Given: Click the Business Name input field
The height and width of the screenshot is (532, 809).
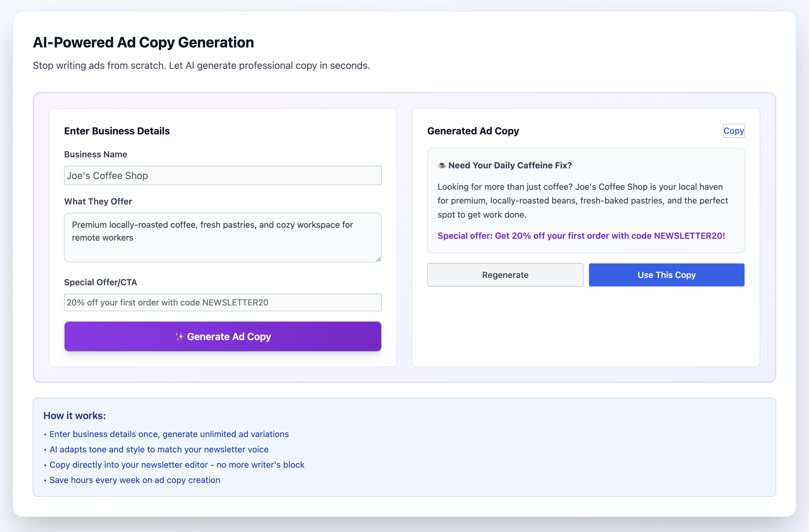Looking at the screenshot, I should click(x=223, y=175).
